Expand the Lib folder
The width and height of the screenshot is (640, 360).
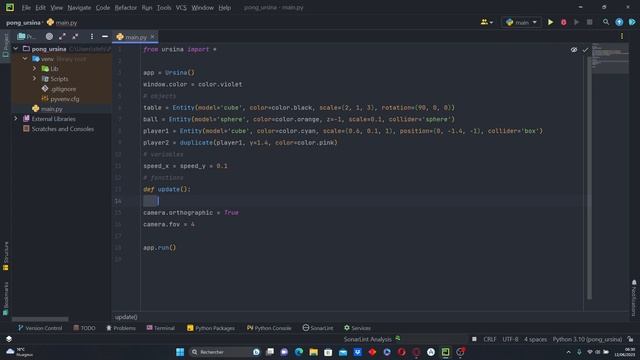[35, 69]
